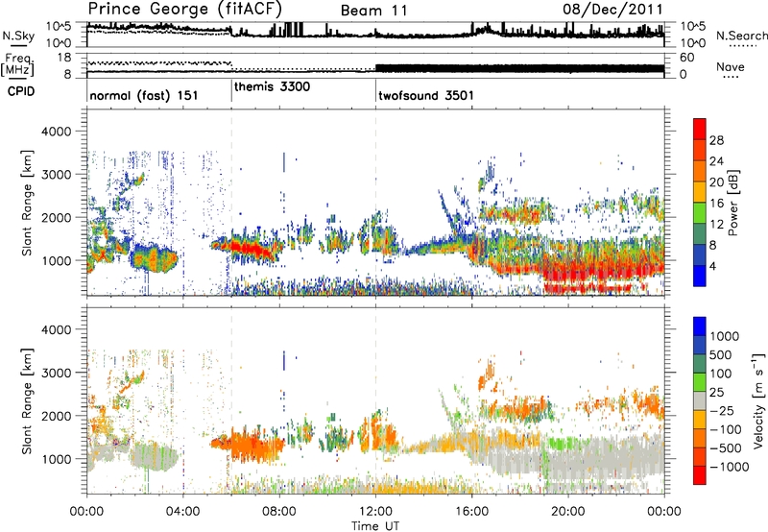Click the "CPID" row label
768x532 pixels.
click(x=21, y=91)
